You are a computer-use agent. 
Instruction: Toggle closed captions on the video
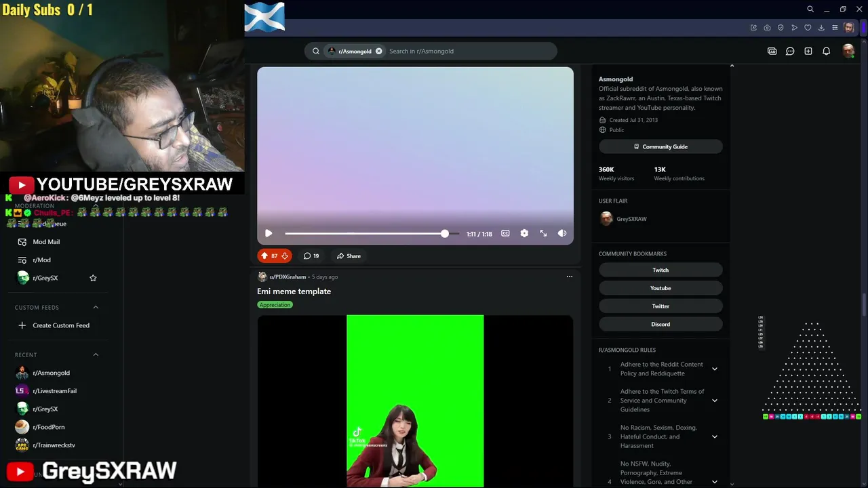[x=505, y=233]
